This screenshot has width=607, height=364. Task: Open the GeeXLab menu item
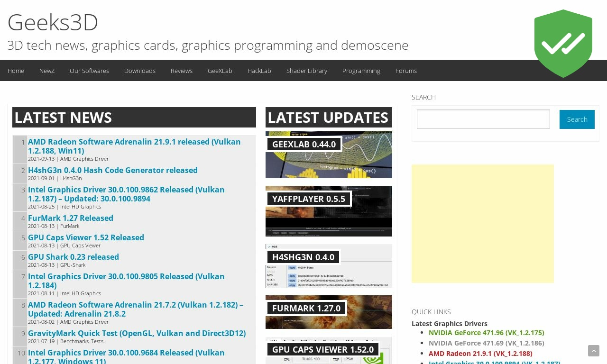tap(220, 71)
